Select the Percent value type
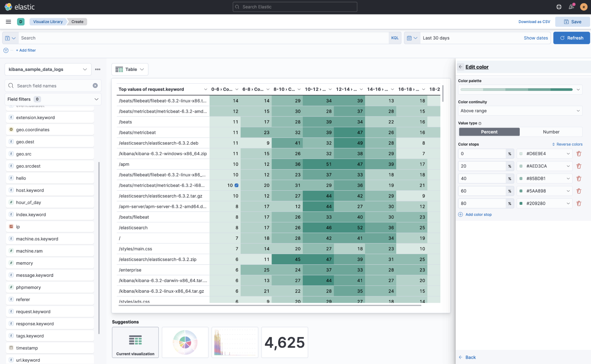591x364 pixels. point(489,132)
